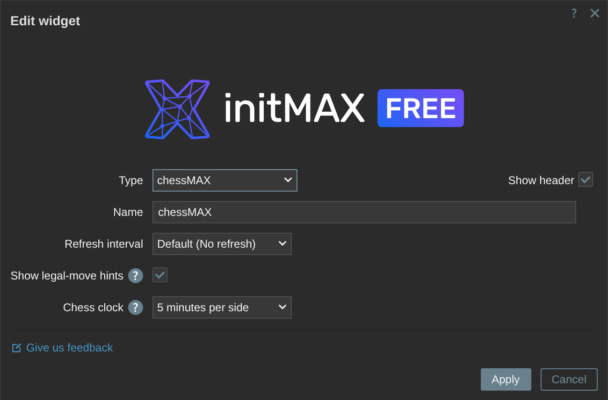Open the Type dropdown showing chessMAX
The width and height of the screenshot is (608, 400).
point(225,180)
